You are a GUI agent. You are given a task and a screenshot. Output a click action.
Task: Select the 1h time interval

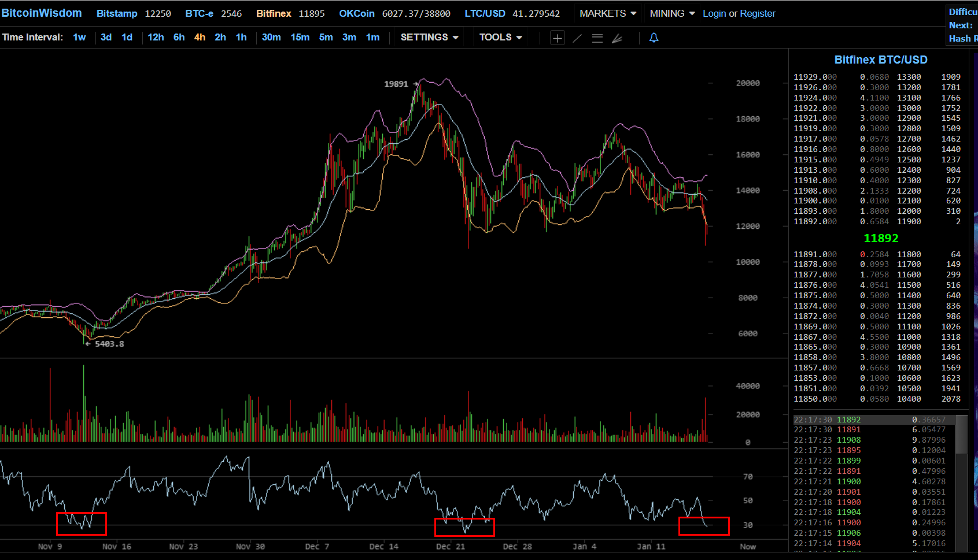[x=241, y=37]
